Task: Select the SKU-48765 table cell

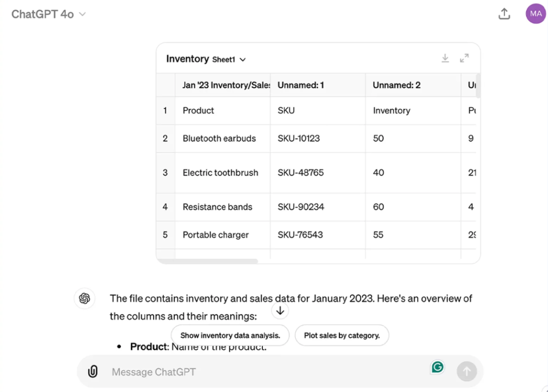Action: click(300, 172)
